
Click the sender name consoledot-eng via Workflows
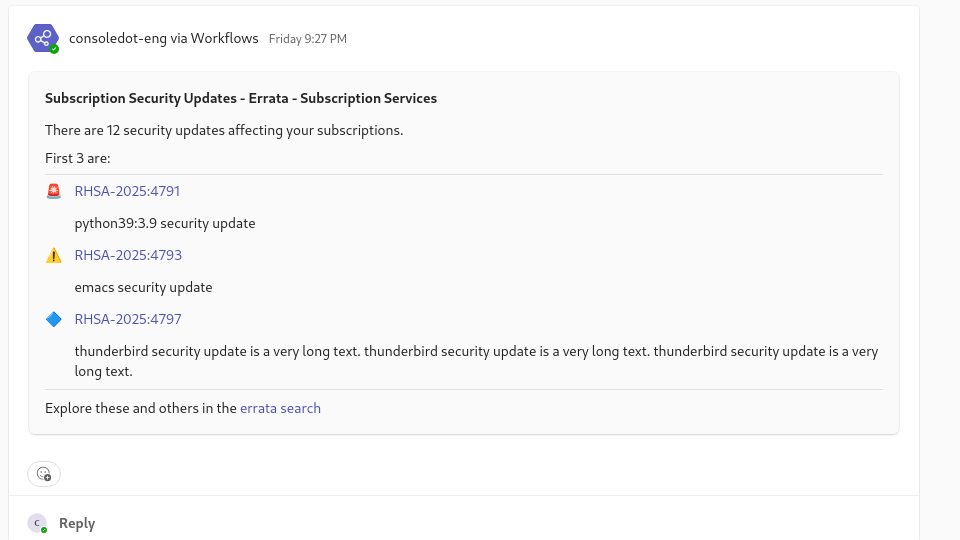point(163,38)
